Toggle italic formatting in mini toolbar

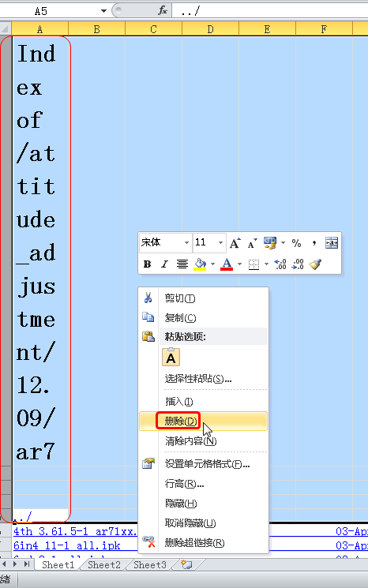[x=164, y=264]
